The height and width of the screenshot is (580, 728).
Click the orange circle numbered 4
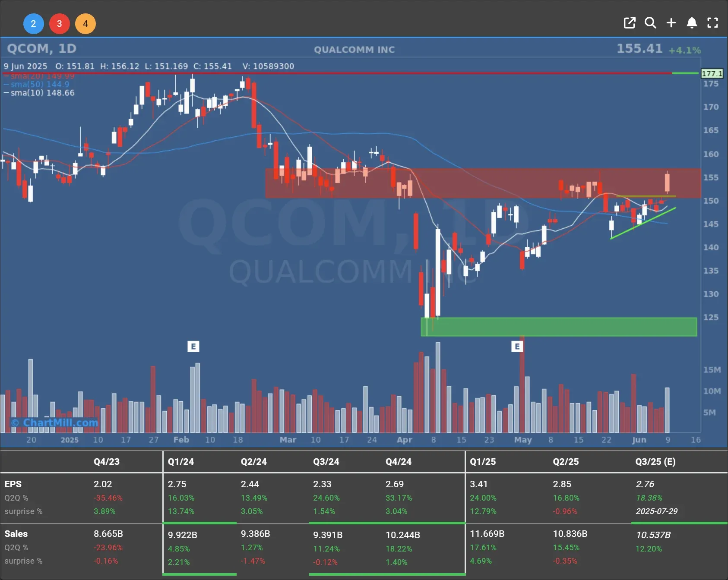pyautogui.click(x=85, y=23)
